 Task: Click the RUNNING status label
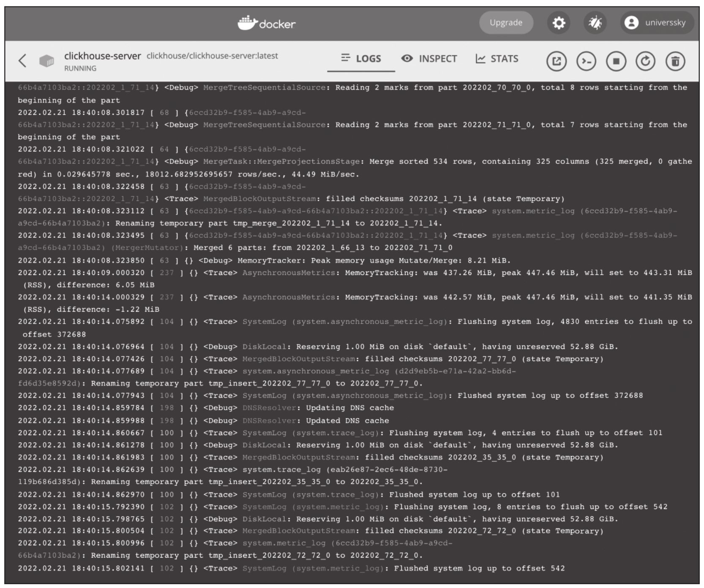coord(80,68)
